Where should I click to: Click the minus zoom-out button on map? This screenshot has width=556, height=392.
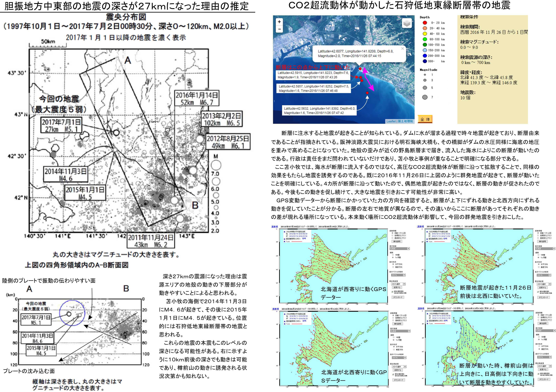pos(279,29)
